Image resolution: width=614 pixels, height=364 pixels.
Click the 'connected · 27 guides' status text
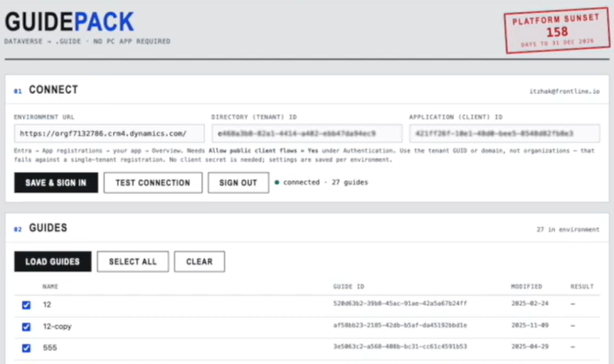click(x=325, y=183)
